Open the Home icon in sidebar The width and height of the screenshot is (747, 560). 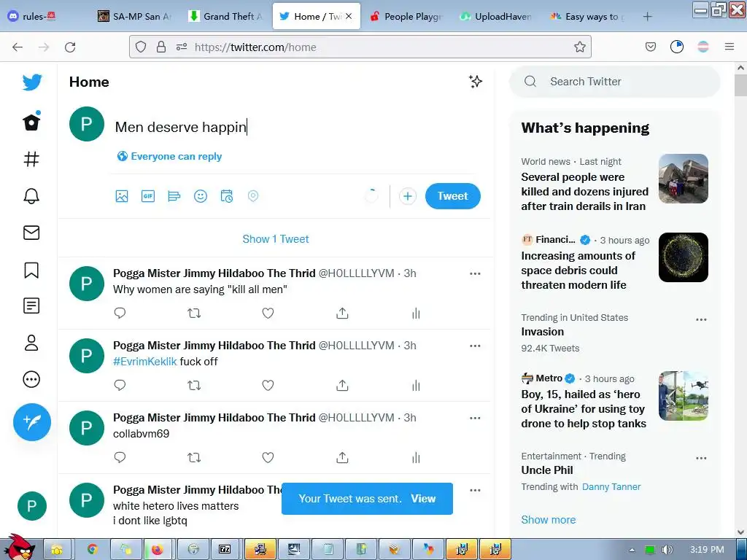click(31, 122)
